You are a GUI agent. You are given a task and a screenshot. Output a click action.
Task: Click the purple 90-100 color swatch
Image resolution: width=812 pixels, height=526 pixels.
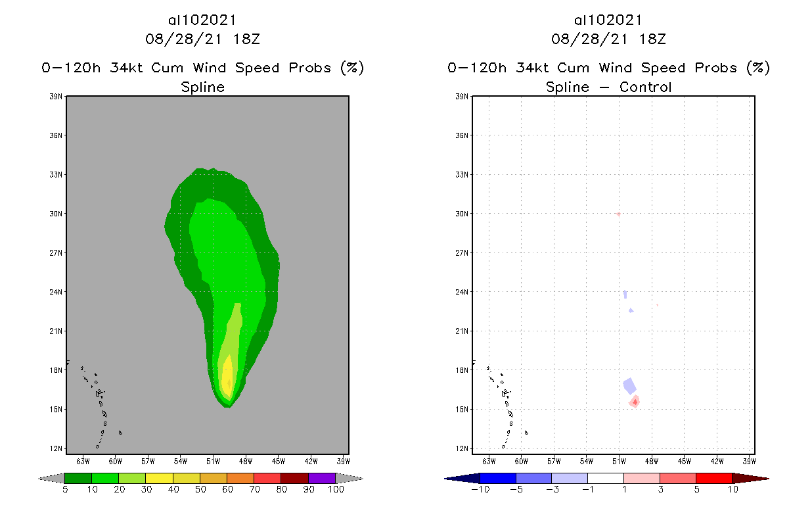coord(322,478)
